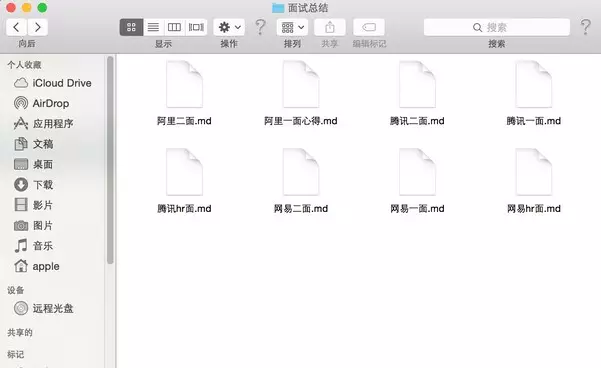Open the apple home folder in the sidebar
The width and height of the screenshot is (601, 368).
pos(36,266)
